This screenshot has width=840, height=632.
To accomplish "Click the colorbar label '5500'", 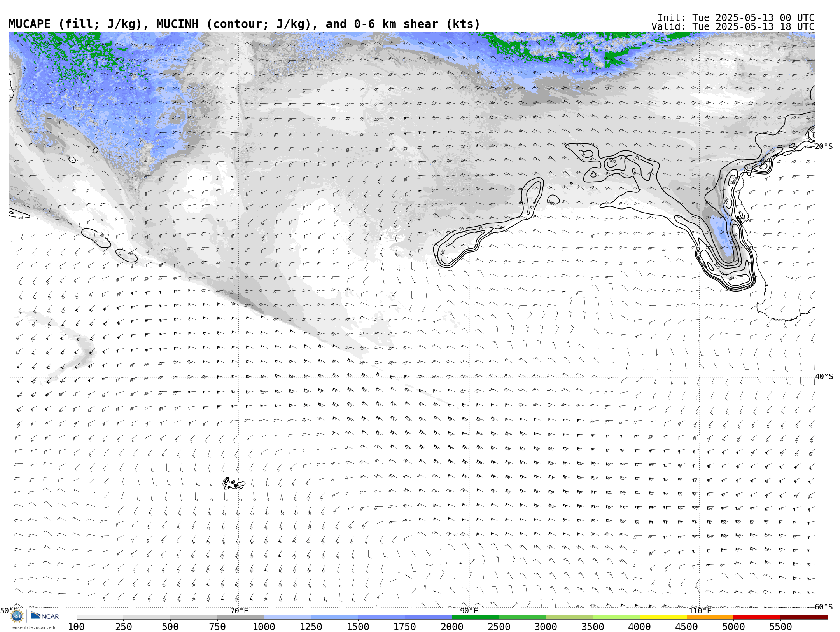I will (780, 627).
